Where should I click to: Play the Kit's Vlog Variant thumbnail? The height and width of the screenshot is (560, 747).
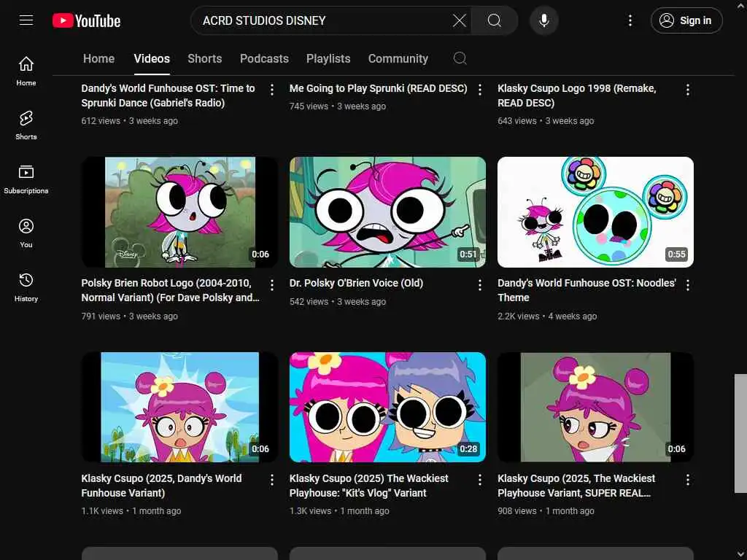pyautogui.click(x=387, y=407)
